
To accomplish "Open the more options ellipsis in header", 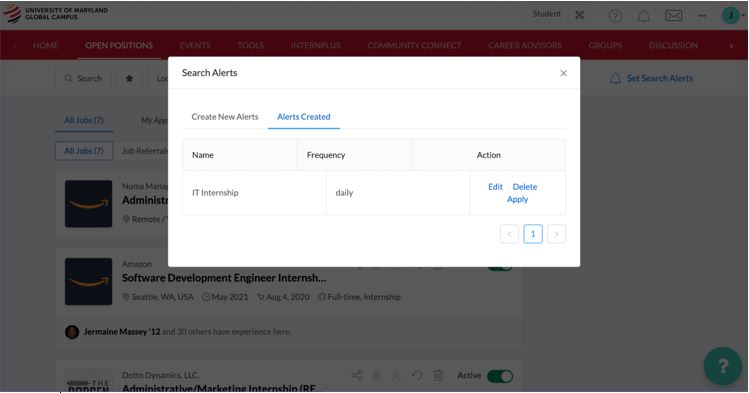I will 702,16.
